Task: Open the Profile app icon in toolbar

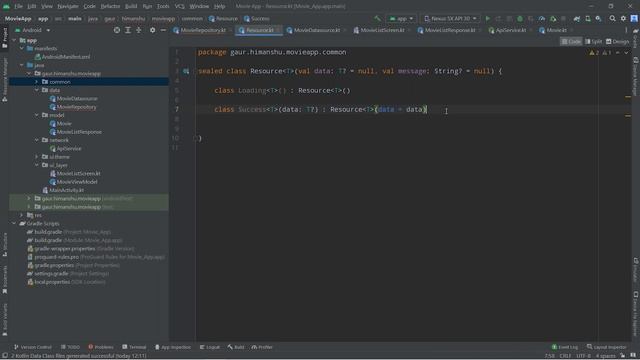Action: pos(542,18)
